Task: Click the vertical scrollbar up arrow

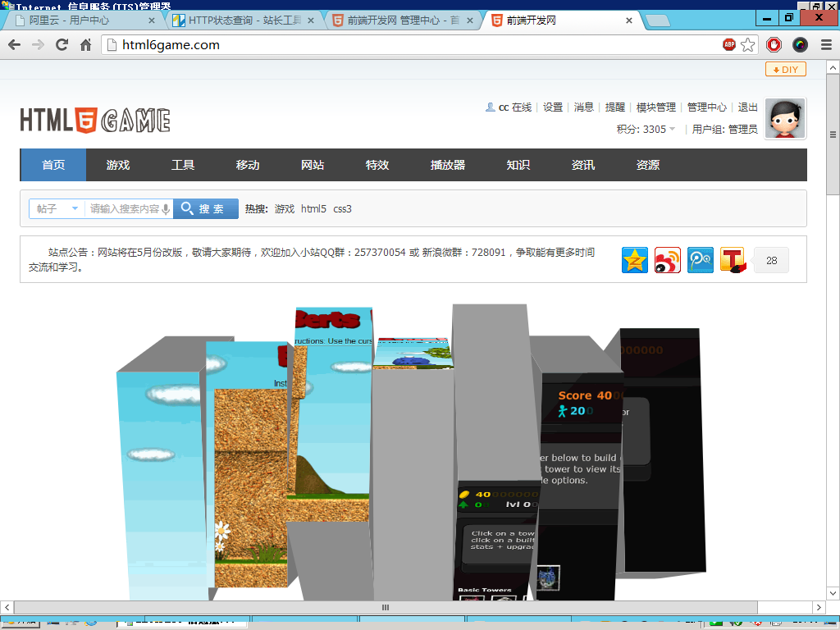Action: click(x=833, y=67)
